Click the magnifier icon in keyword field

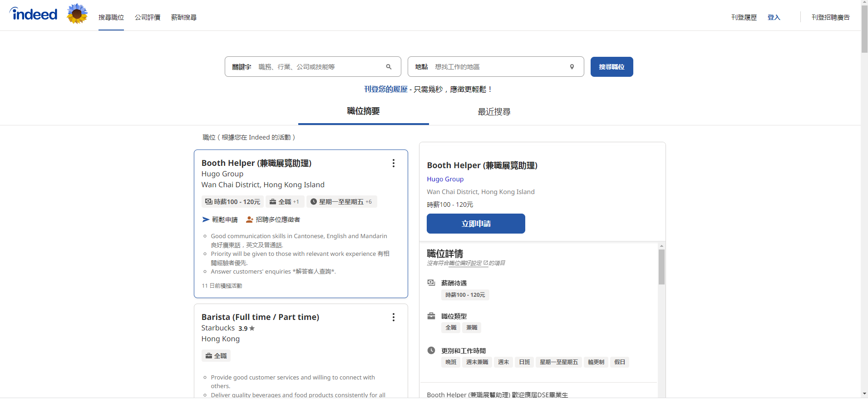(389, 67)
